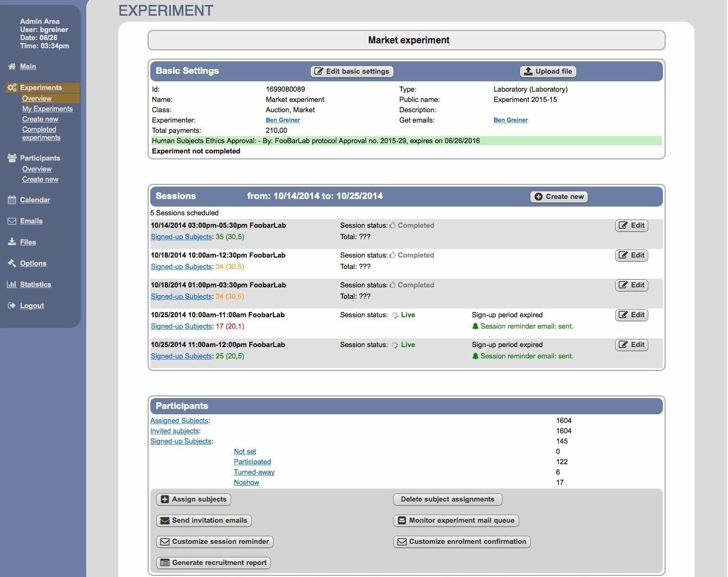Edit the 10/25 10:00am session

click(631, 315)
